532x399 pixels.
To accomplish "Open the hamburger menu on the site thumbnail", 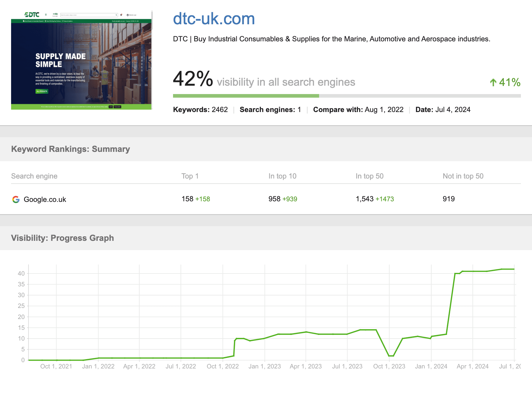I will pos(46,14).
